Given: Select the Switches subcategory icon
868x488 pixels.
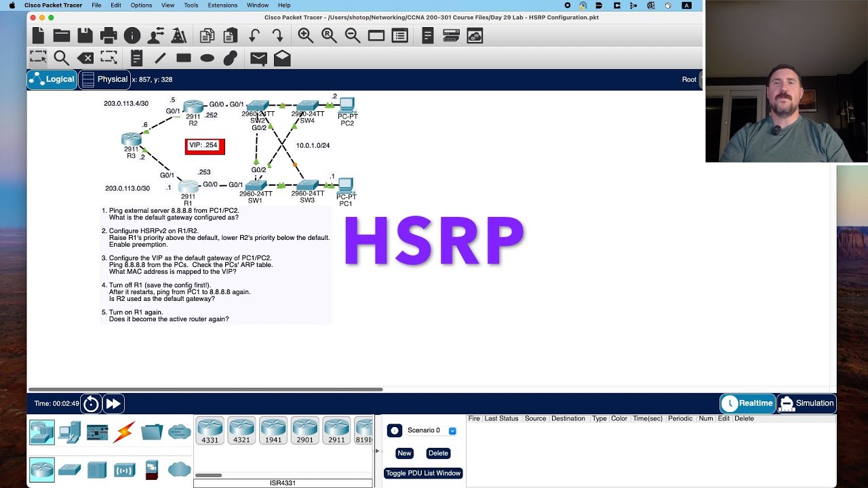Looking at the screenshot, I should (69, 469).
